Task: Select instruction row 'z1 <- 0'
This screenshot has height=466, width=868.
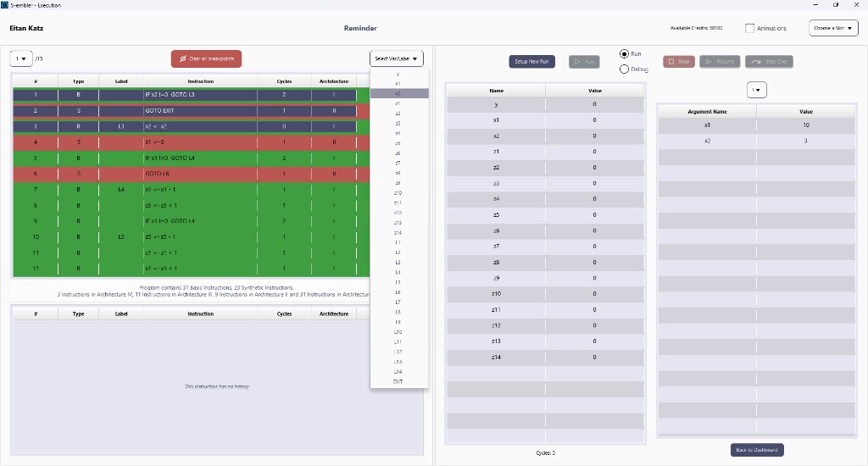Action: point(192,142)
